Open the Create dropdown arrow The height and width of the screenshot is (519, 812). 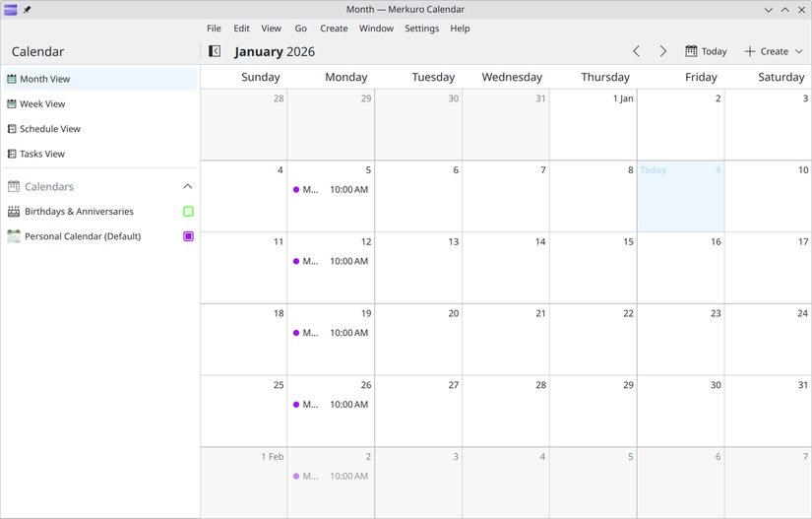coord(799,51)
